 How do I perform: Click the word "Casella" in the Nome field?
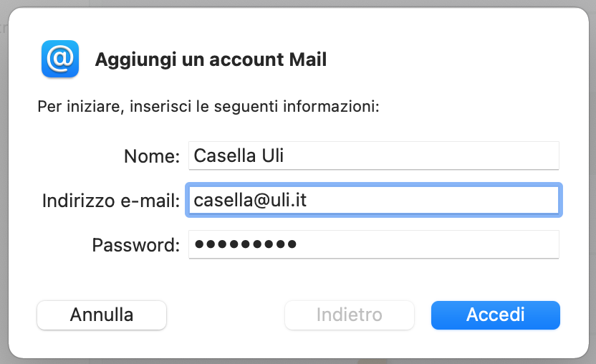coord(223,155)
